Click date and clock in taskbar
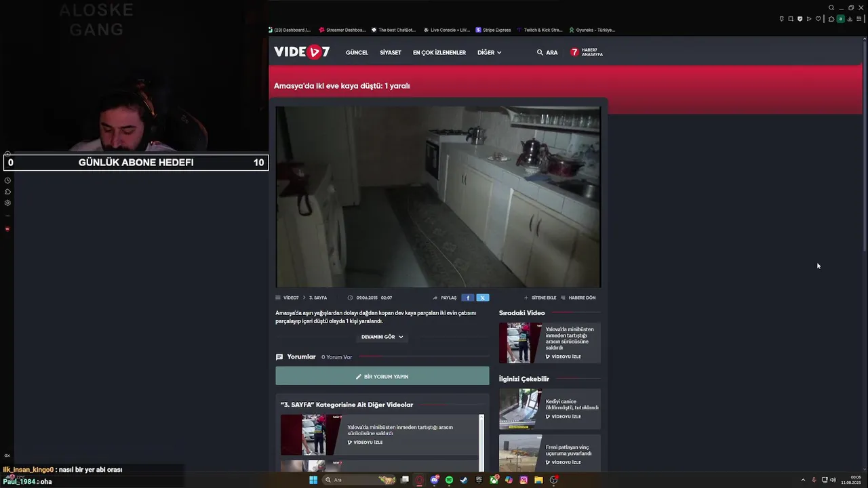 click(x=851, y=480)
